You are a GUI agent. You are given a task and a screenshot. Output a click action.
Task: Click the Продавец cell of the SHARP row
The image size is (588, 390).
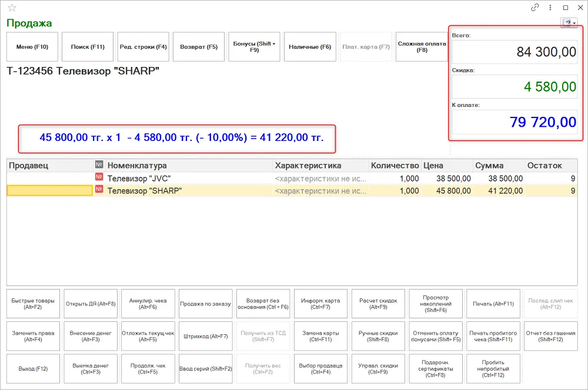click(x=49, y=191)
